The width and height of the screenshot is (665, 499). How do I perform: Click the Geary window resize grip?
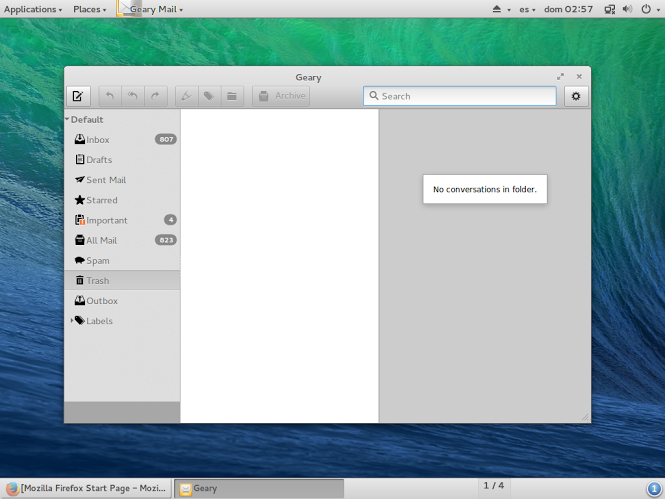(585, 418)
